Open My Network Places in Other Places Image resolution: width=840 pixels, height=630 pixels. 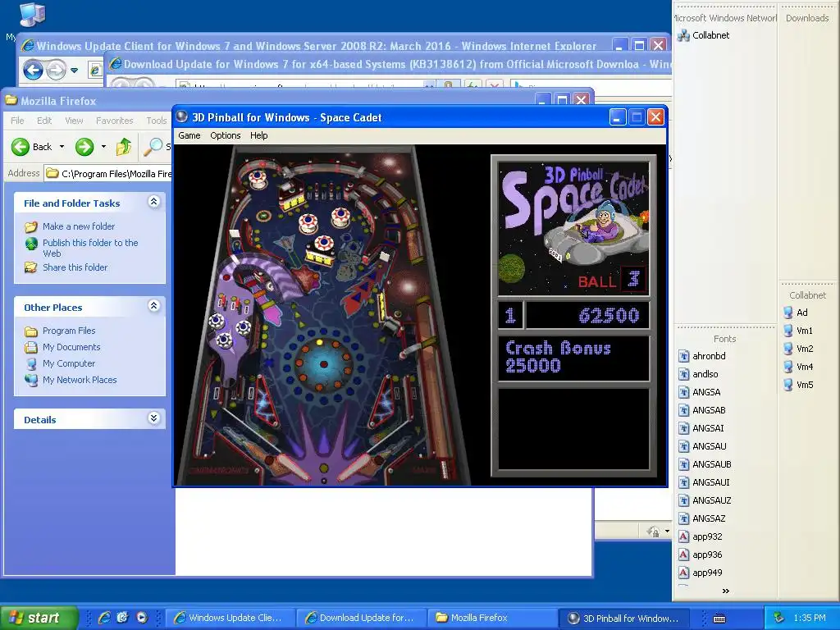coord(80,380)
